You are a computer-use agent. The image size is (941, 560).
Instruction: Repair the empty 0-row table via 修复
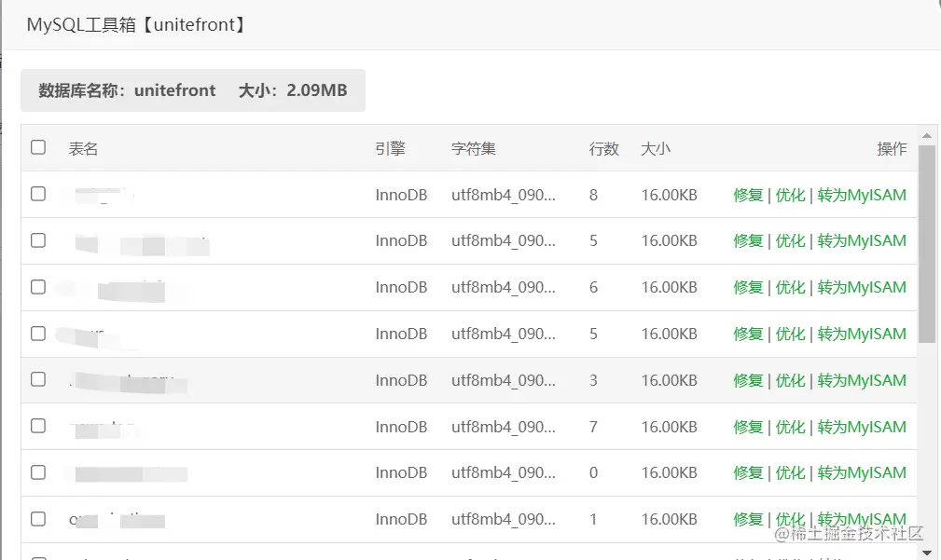(x=748, y=472)
